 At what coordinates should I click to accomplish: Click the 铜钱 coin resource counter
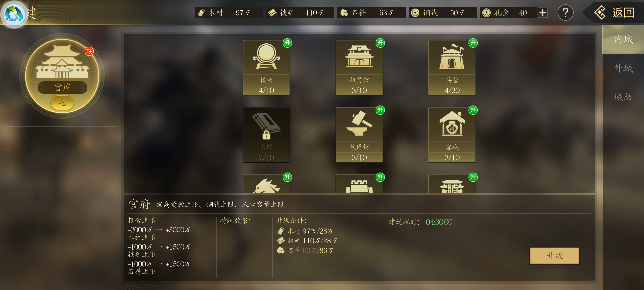[x=442, y=13]
